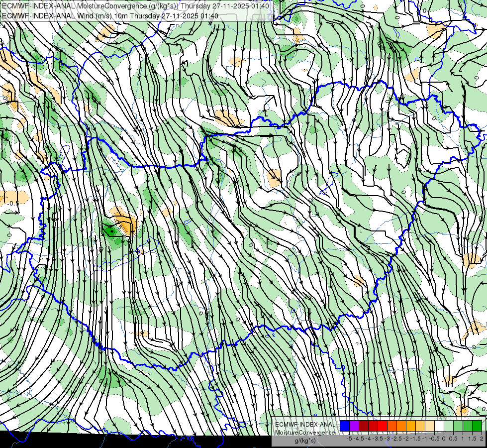Screen dimensions: 487x448
Task: Click the 1.5 legend scale value
Action: 472,439
